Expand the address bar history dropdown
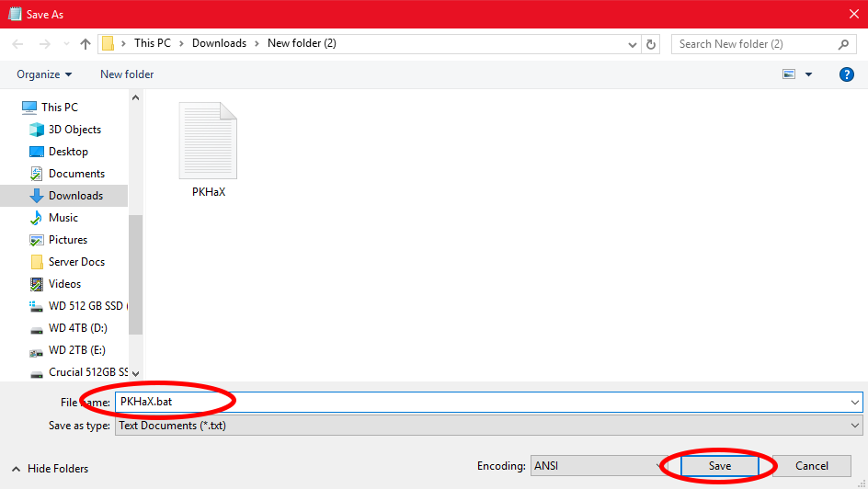 (x=633, y=44)
